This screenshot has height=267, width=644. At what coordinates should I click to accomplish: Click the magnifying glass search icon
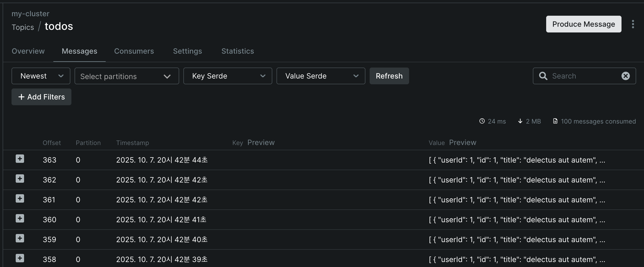[543, 76]
